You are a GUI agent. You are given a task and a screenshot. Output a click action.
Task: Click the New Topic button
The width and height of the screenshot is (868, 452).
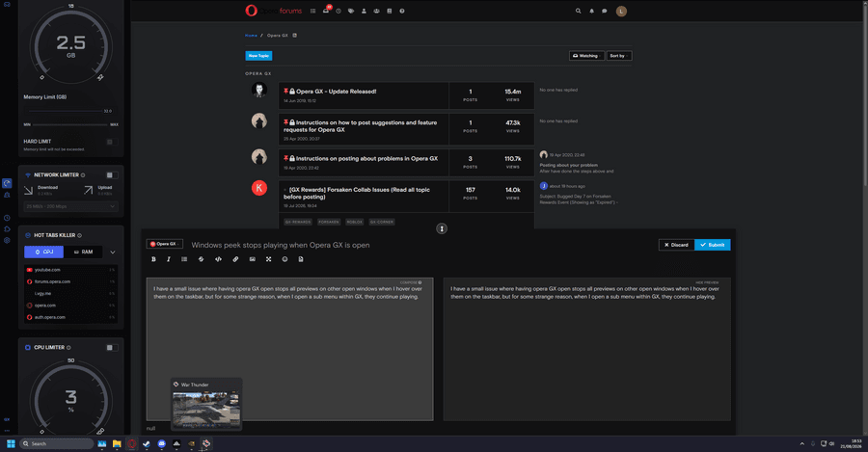coord(258,56)
